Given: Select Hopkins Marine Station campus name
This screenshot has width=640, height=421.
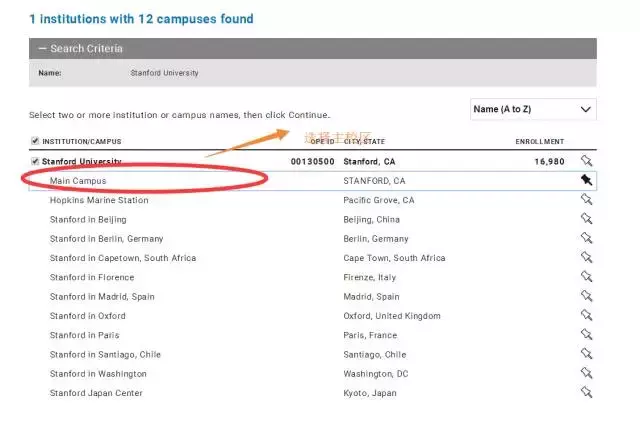Looking at the screenshot, I should tap(99, 200).
